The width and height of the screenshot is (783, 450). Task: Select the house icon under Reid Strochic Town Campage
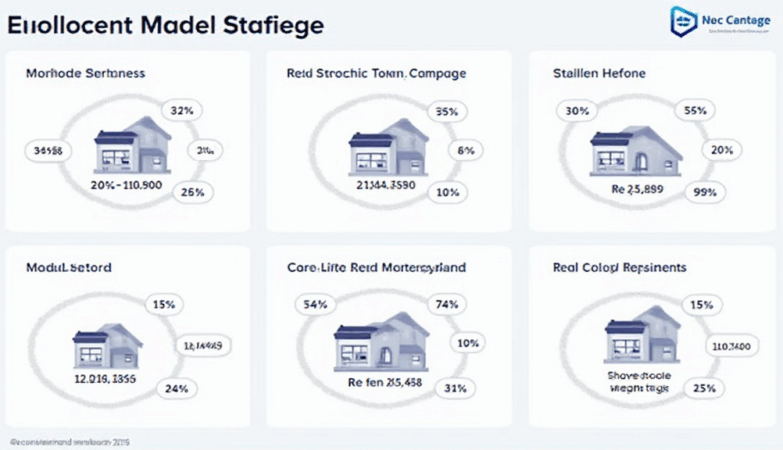(x=387, y=145)
